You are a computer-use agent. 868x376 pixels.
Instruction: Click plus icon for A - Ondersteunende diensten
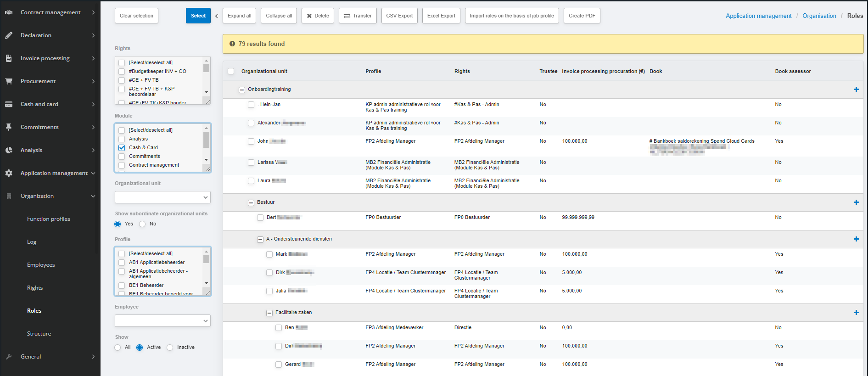pos(856,239)
